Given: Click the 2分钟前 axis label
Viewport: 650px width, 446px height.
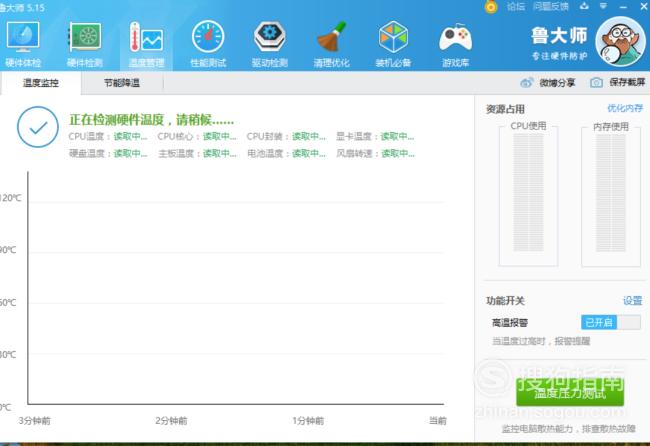Looking at the screenshot, I should 171,421.
